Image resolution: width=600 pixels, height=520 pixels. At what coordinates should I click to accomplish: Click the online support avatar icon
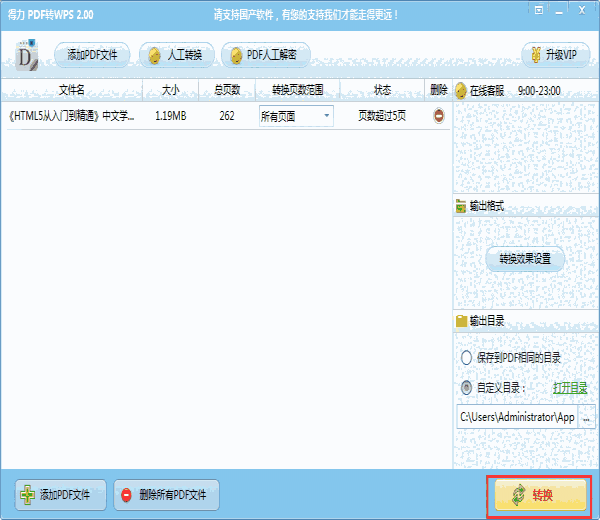(x=461, y=91)
